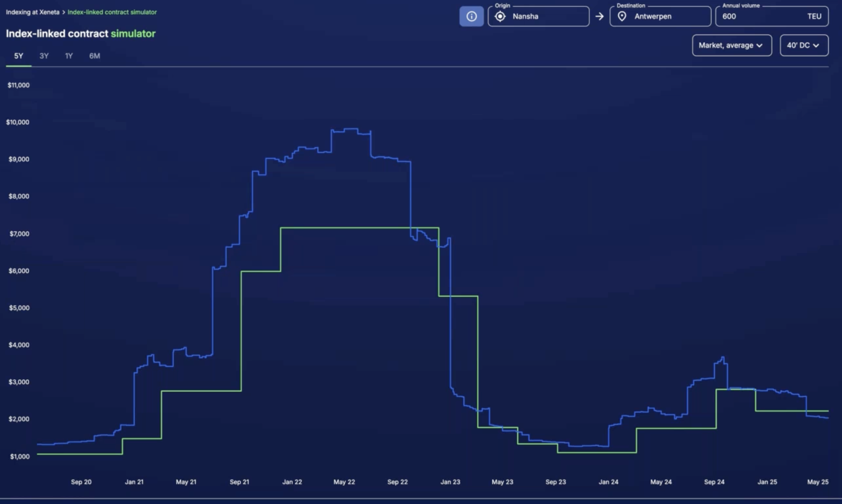Select the green contract rate line

tap(357, 227)
